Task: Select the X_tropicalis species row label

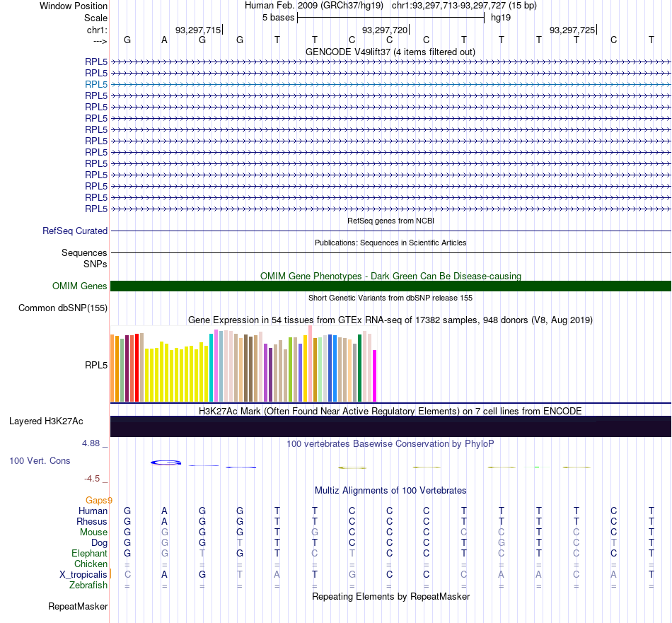Action: point(83,575)
